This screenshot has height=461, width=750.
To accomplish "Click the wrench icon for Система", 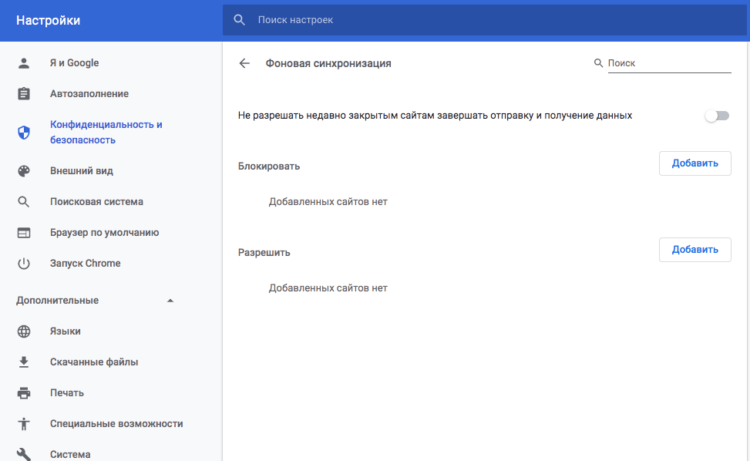I will pyautogui.click(x=23, y=454).
